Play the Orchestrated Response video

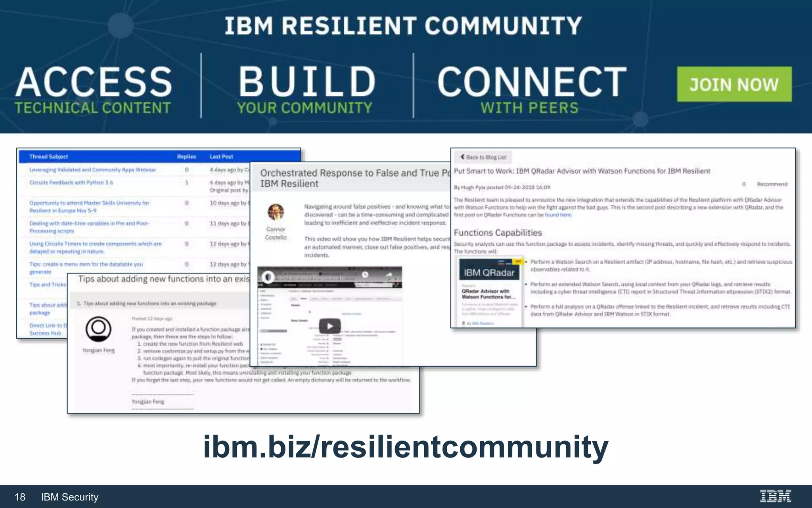330,326
